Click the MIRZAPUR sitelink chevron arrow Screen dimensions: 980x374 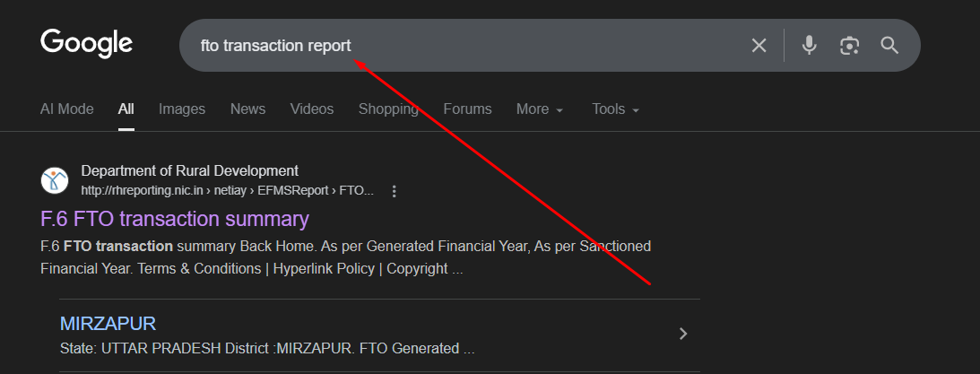[x=683, y=334]
